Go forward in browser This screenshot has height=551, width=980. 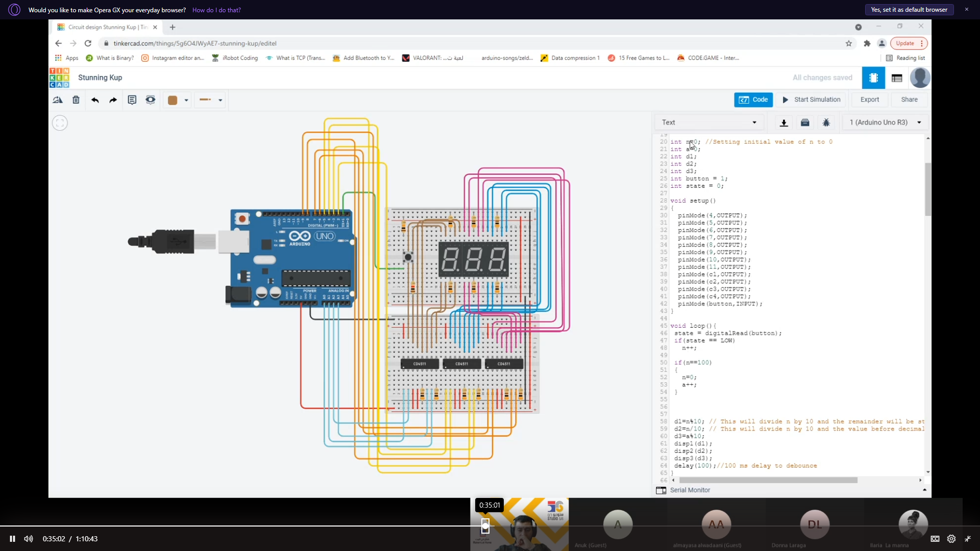click(73, 43)
